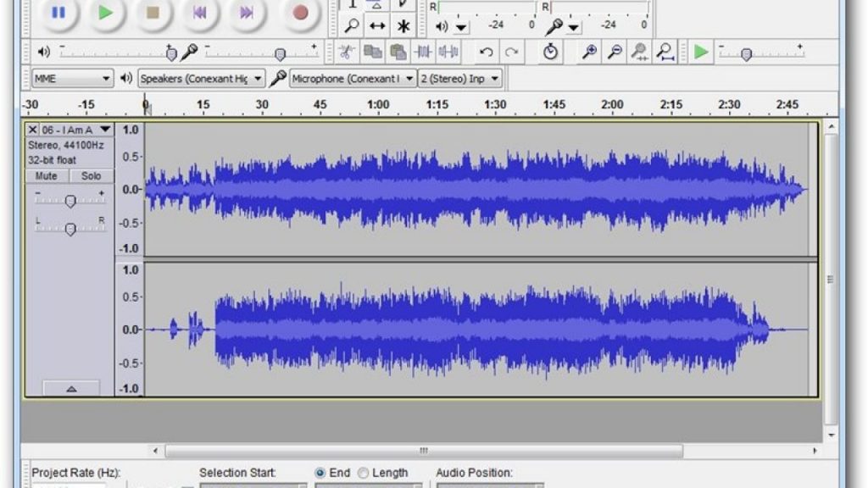Zoom in with the plus magnifier

590,52
